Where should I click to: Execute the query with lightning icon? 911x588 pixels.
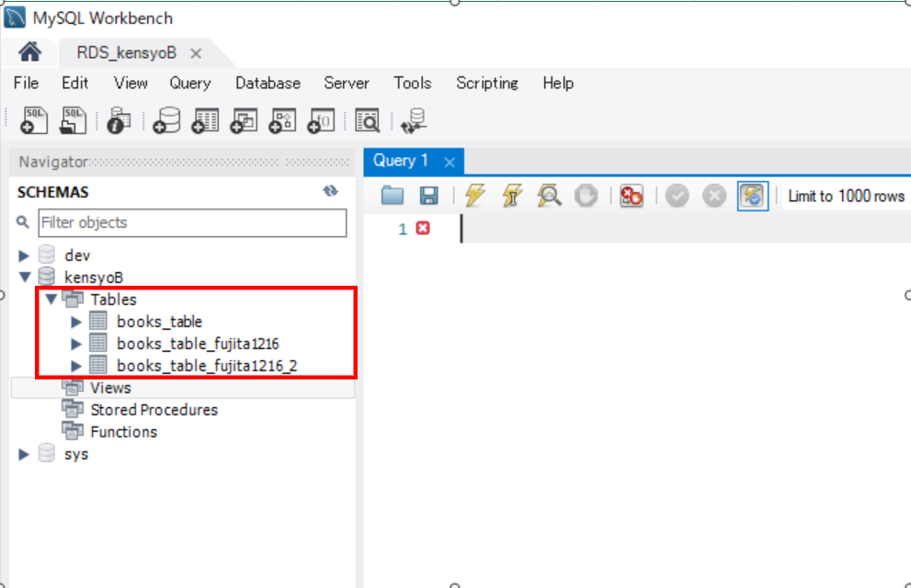click(474, 196)
